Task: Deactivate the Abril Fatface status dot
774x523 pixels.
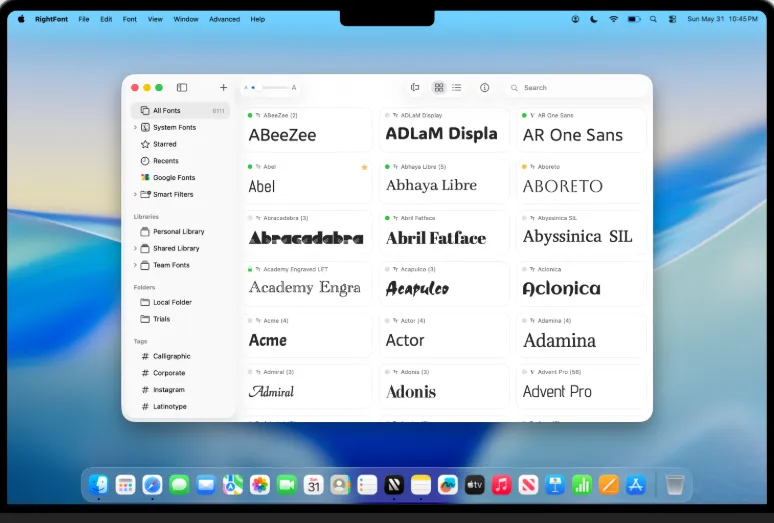Action: [x=387, y=218]
